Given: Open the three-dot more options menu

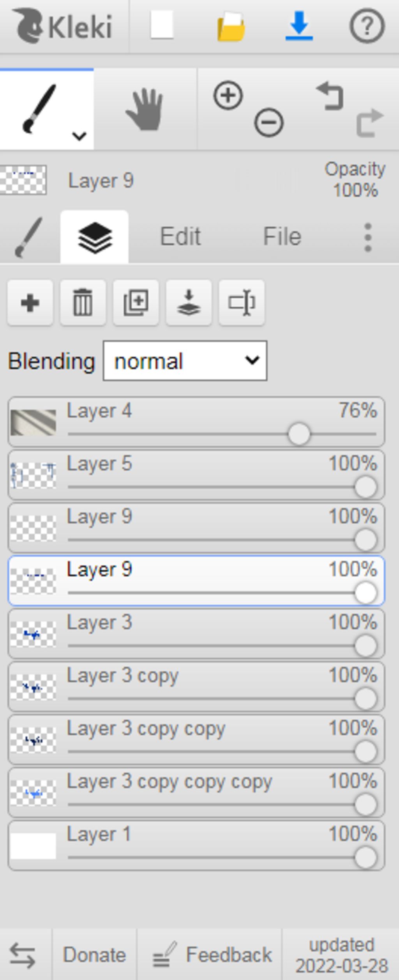Looking at the screenshot, I should (x=367, y=237).
